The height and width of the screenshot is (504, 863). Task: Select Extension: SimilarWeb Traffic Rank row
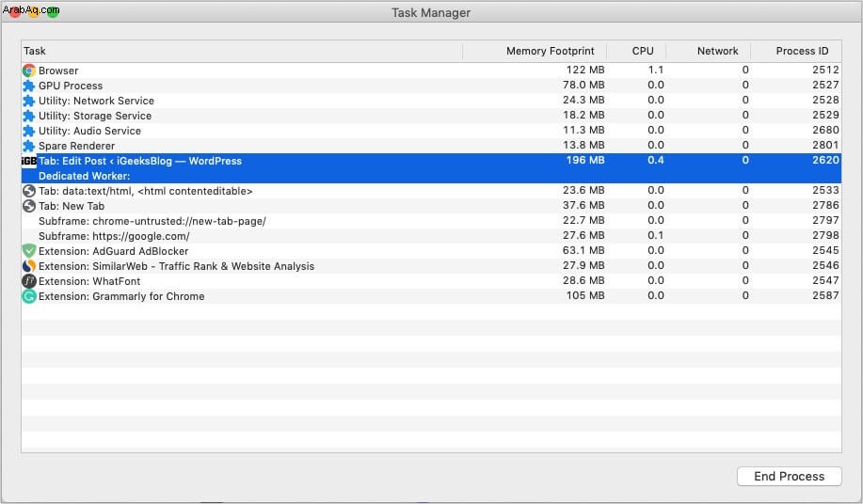(431, 266)
